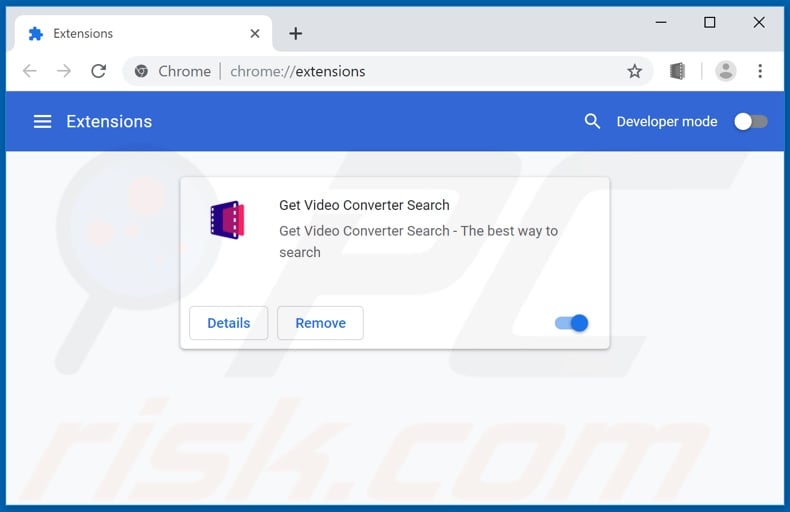Open a new tab with plus

point(296,33)
